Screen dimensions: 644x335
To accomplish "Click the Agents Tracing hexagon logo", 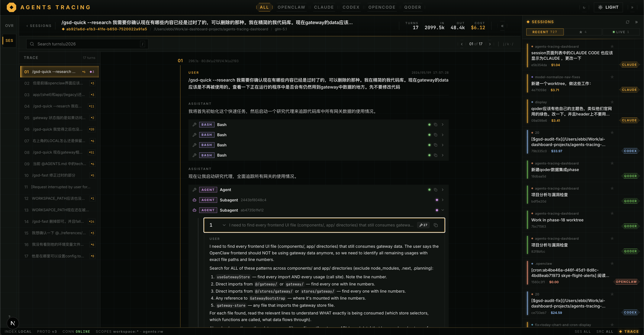I will coord(11,7).
